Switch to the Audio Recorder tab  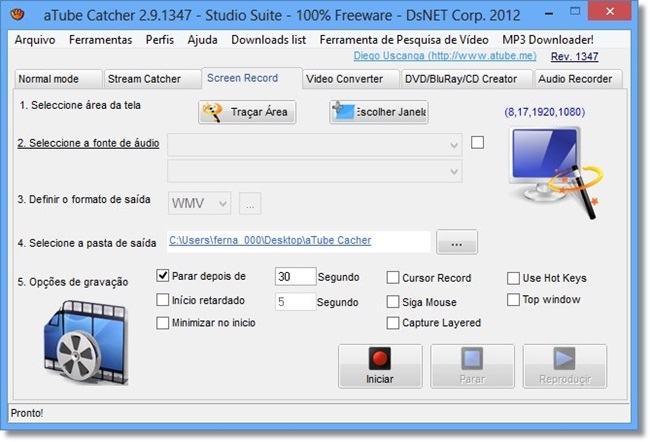pos(578,79)
